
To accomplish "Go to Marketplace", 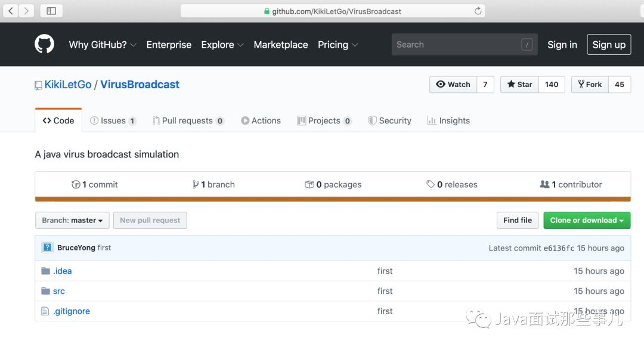I will (280, 44).
